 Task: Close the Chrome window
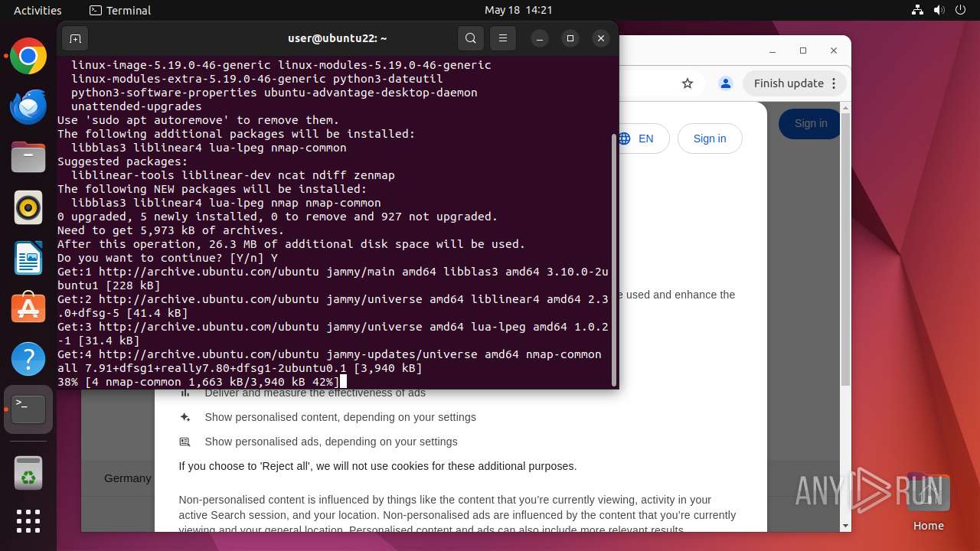pos(834,51)
